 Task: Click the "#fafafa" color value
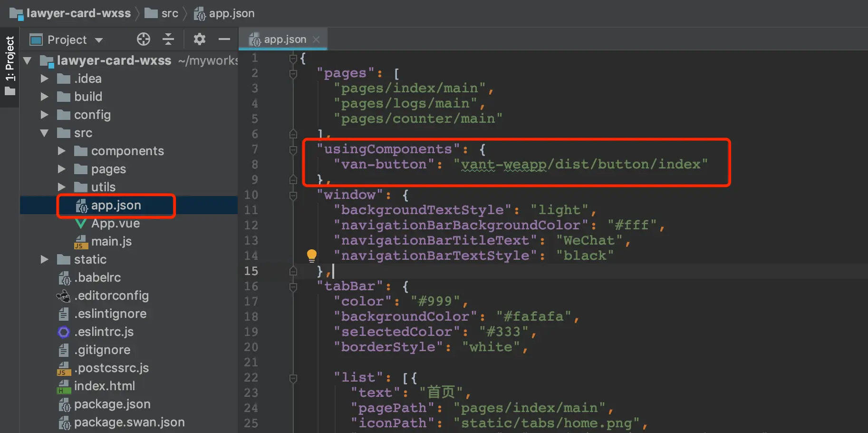[534, 317]
